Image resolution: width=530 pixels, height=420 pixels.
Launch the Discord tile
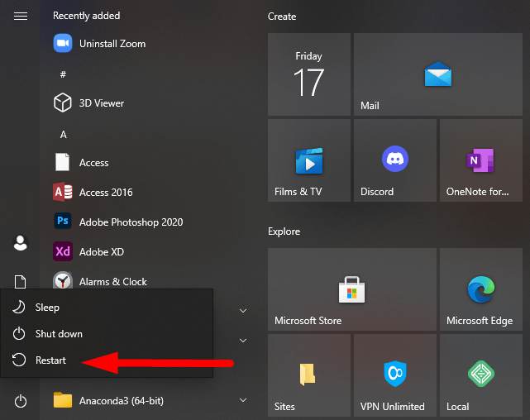[394, 160]
